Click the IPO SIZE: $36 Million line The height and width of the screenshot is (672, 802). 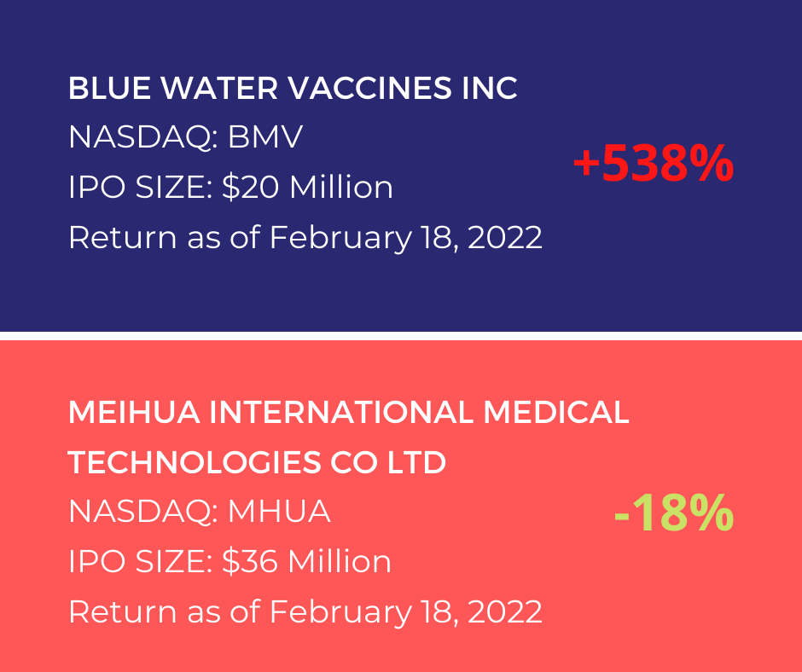tap(230, 561)
